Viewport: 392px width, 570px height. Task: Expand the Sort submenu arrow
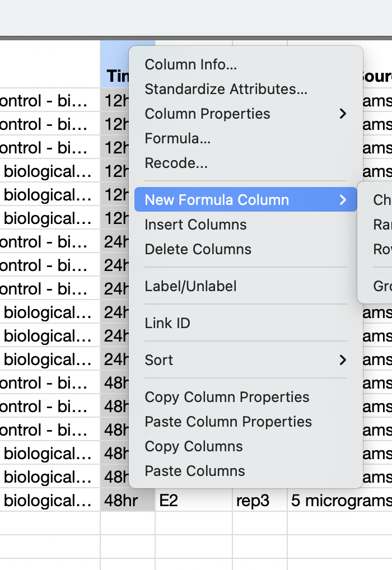(x=343, y=360)
